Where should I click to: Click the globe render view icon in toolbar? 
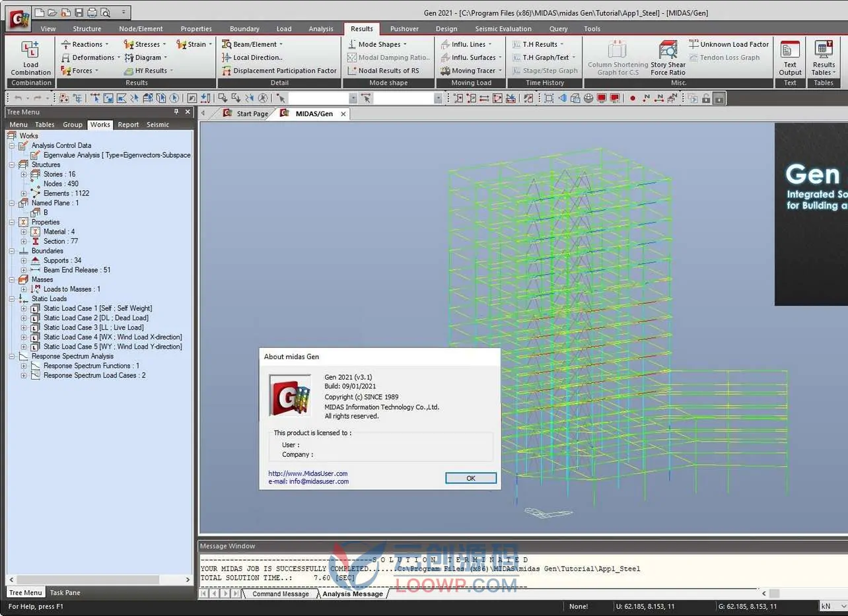click(588, 98)
